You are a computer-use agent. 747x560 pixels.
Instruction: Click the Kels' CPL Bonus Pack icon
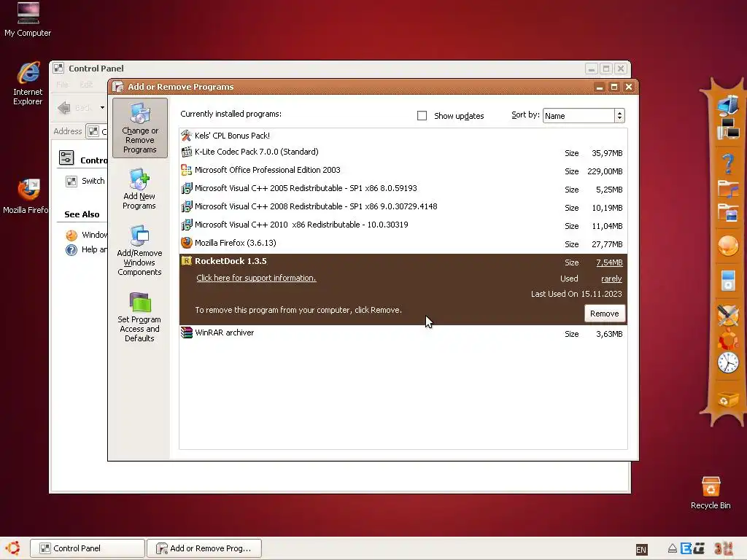[186, 136]
